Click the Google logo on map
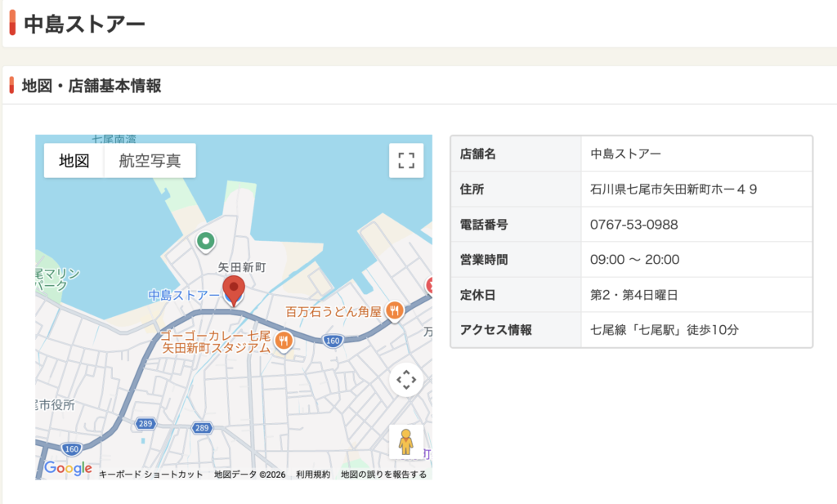837x504 pixels. point(68,468)
